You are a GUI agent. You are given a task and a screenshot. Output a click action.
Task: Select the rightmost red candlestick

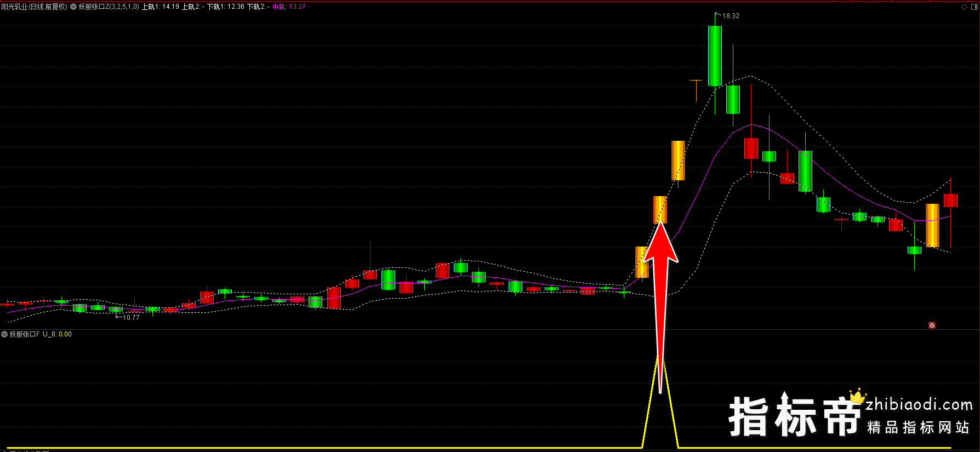[950, 201]
